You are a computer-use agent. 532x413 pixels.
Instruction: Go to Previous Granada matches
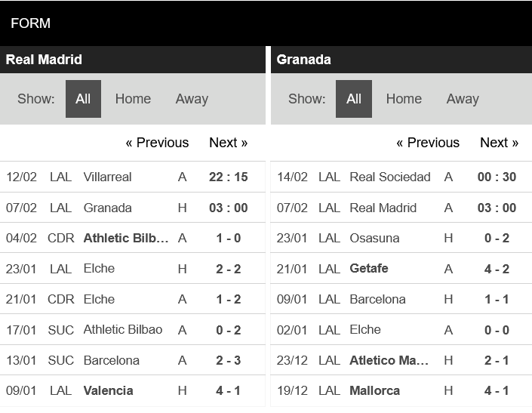pyautogui.click(x=428, y=143)
